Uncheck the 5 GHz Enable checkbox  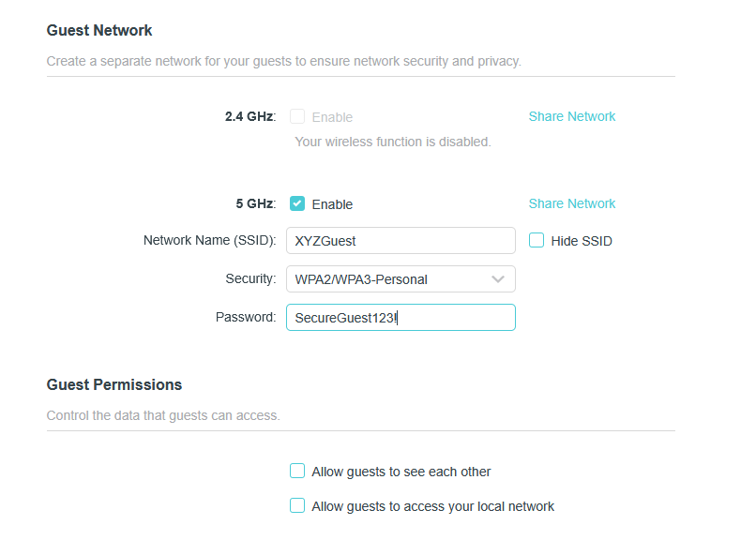coord(297,203)
